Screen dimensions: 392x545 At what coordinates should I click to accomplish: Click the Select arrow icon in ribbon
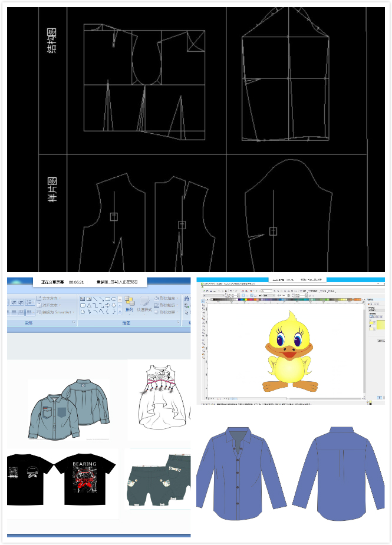coord(186,312)
